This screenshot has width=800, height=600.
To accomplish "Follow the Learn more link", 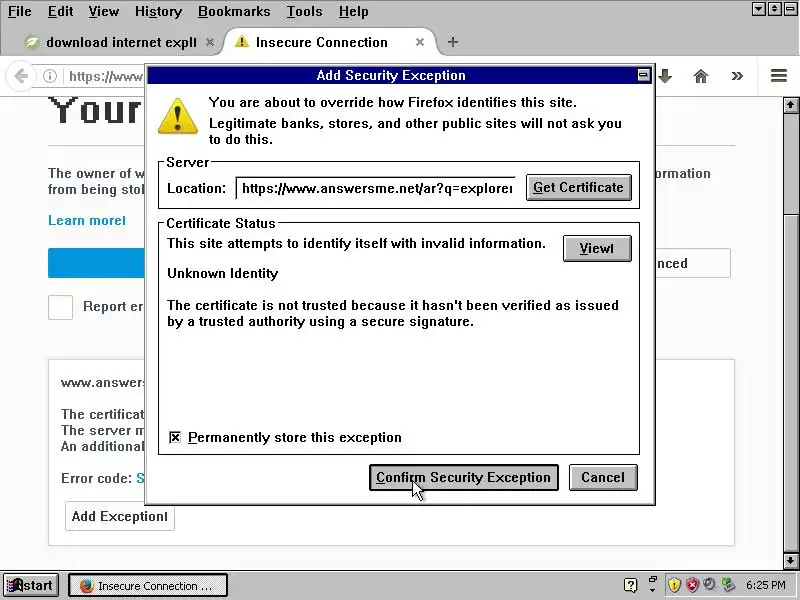I will click(x=87, y=220).
